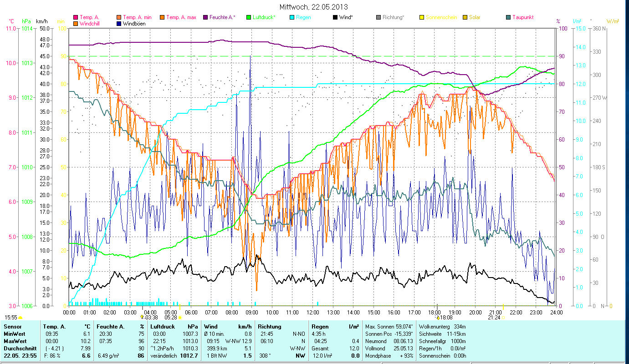Click the green Luftdruck legend square
The width and height of the screenshot is (629, 364).
click(x=249, y=18)
